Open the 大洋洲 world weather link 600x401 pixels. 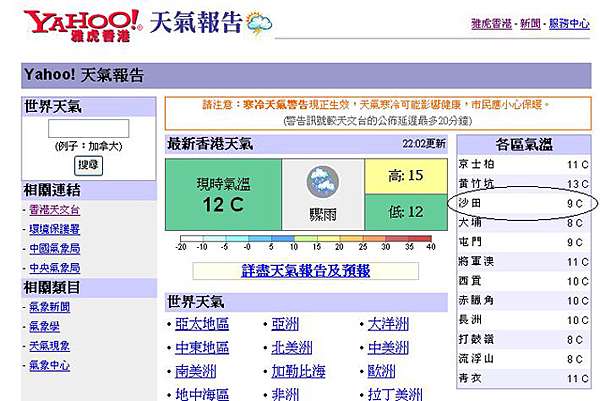pos(388,324)
